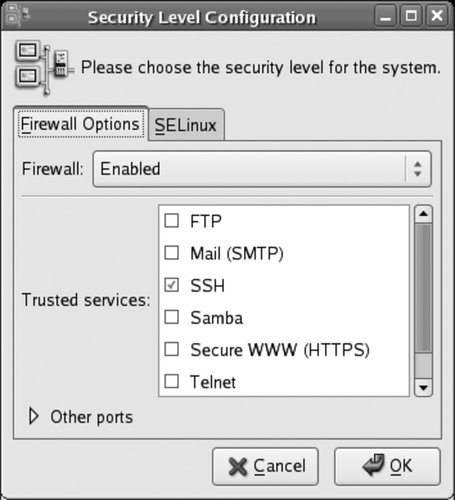Enable Secure WWW (HTTPS) service

tap(172, 349)
